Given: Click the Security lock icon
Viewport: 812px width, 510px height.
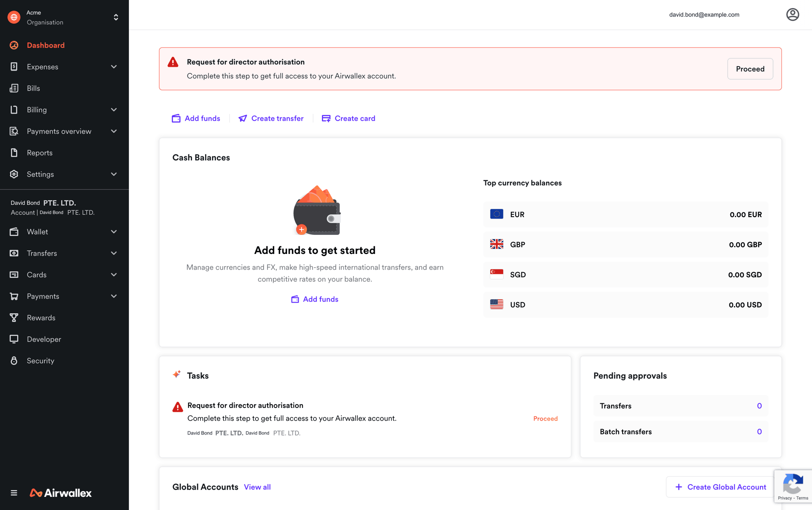Looking at the screenshot, I should (x=14, y=361).
